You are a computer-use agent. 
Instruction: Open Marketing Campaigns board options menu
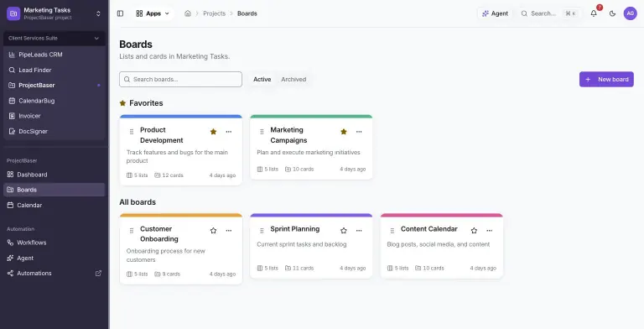359,132
